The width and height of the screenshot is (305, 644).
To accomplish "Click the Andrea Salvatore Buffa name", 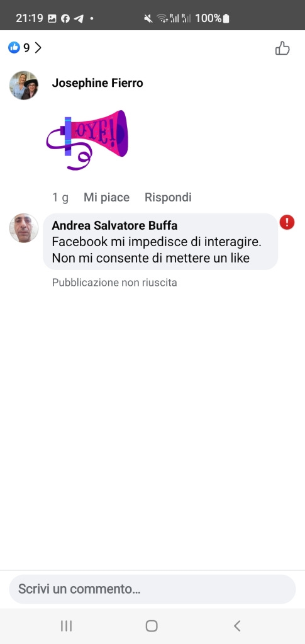I will 114,225.
